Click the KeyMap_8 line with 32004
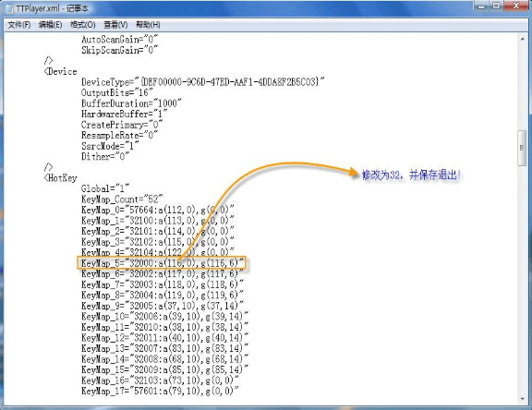The height and width of the screenshot is (410, 532). [163, 295]
